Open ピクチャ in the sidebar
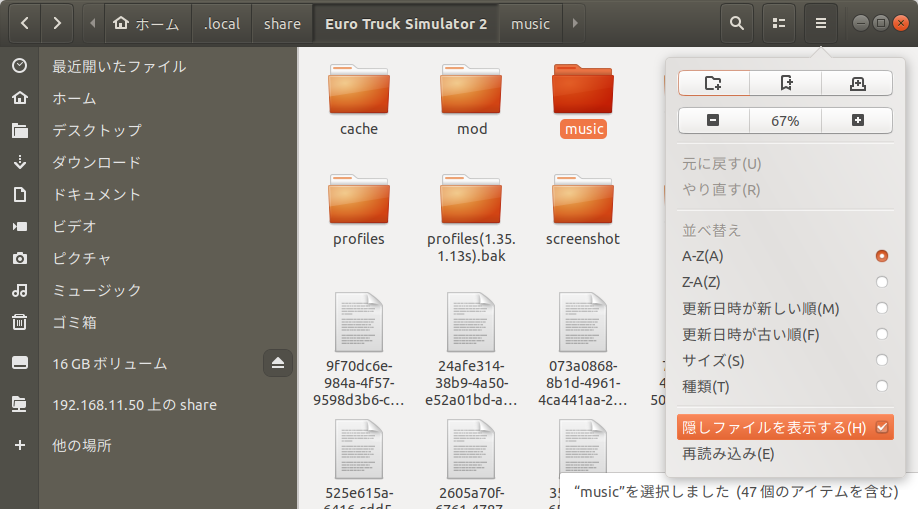This screenshot has height=509, width=918. click(149, 258)
